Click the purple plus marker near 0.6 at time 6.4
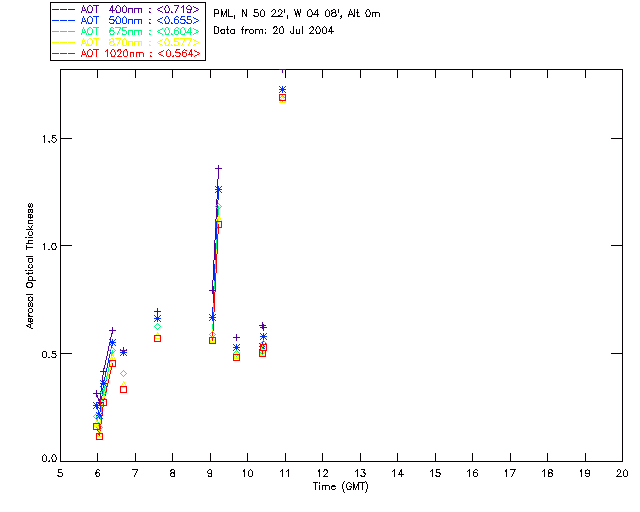The width and height of the screenshot is (640, 512). point(113,330)
